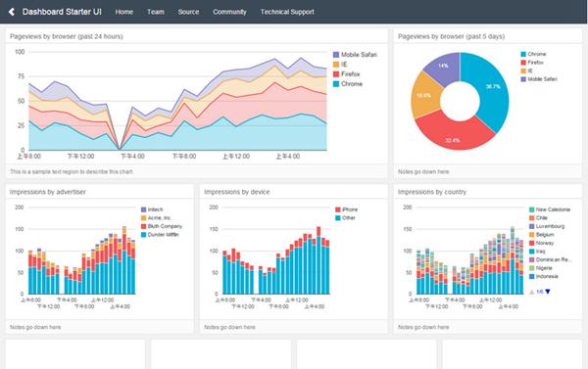The image size is (588, 369).
Task: Click New Caledonia legend icon
Action: pyautogui.click(x=532, y=209)
